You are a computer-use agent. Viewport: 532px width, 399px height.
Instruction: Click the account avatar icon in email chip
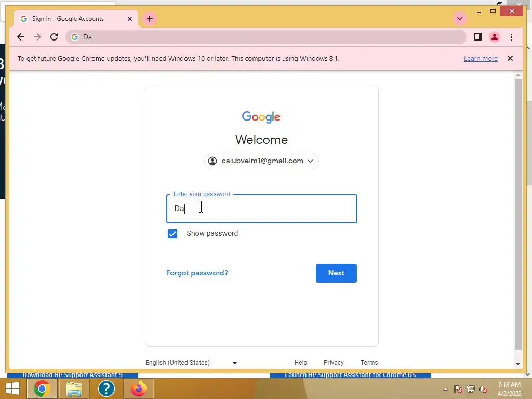point(212,161)
